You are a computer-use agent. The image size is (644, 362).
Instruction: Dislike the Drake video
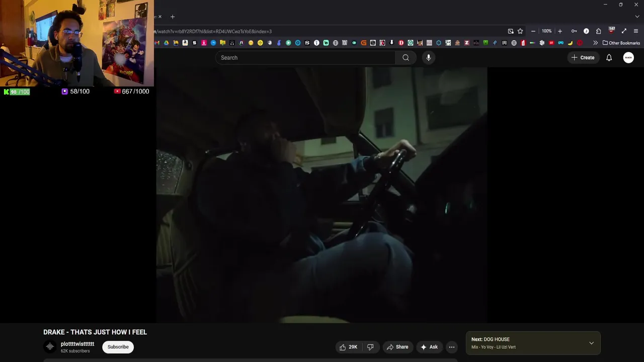(370, 347)
